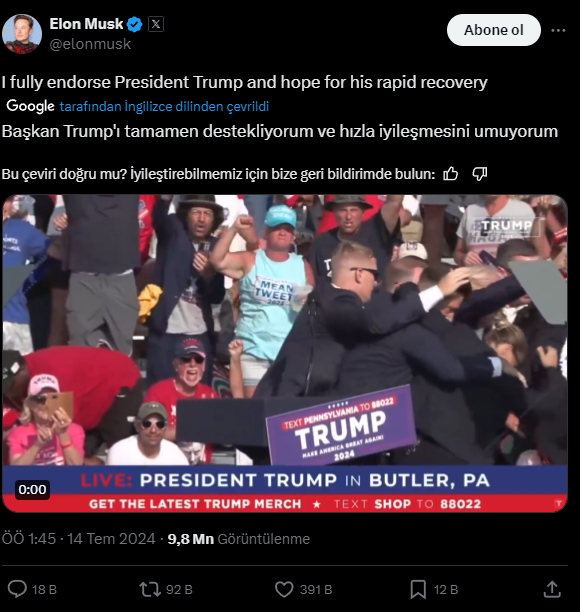Click the blue verified badge
The width and height of the screenshot is (580, 612).
point(135,25)
